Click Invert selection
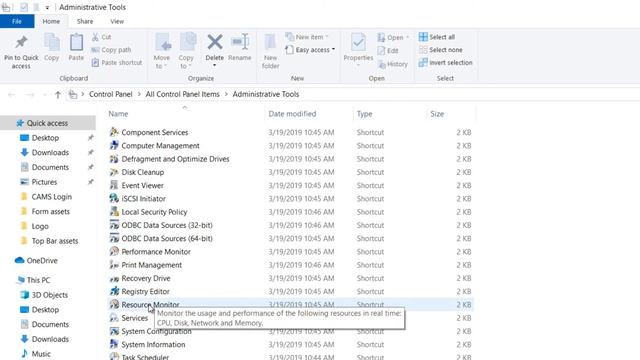 tap(446, 62)
